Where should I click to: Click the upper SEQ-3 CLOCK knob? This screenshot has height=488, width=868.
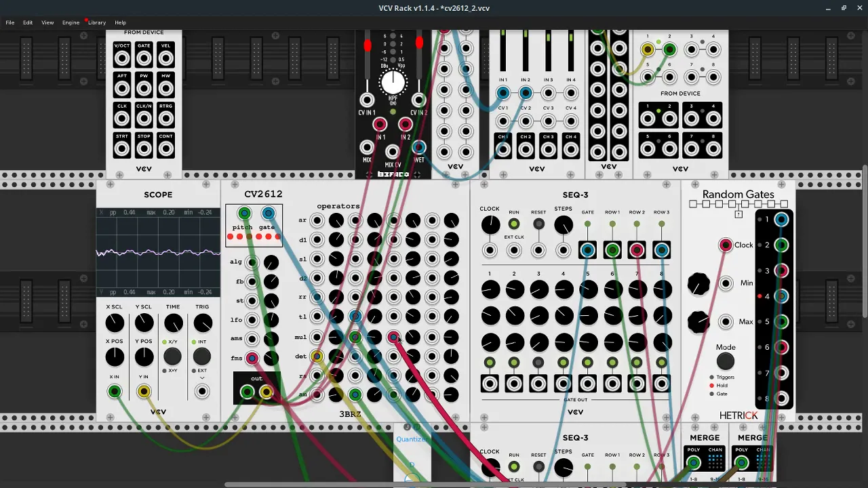coord(490,225)
